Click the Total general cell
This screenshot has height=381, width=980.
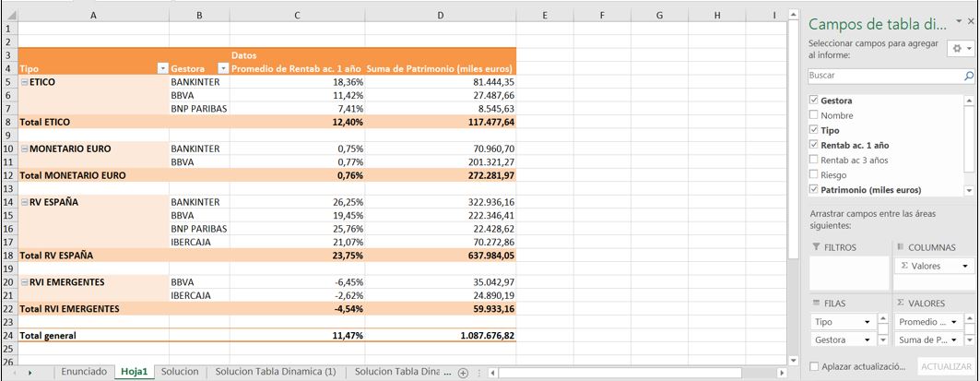[x=93, y=335]
